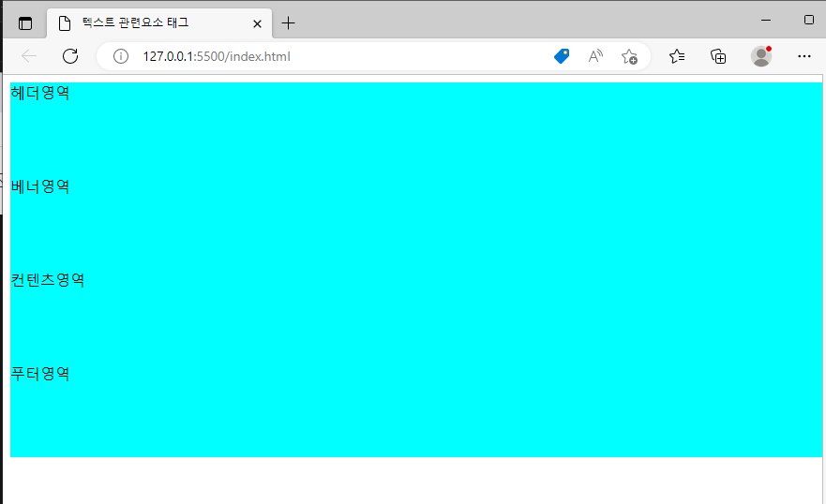This screenshot has height=504, width=826.
Task: Click the address bar URL 127.0.0.1:5500/index.html
Action: click(x=217, y=56)
